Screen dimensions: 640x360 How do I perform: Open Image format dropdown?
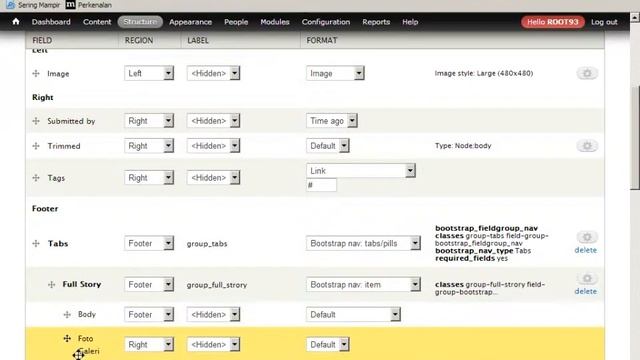point(335,73)
